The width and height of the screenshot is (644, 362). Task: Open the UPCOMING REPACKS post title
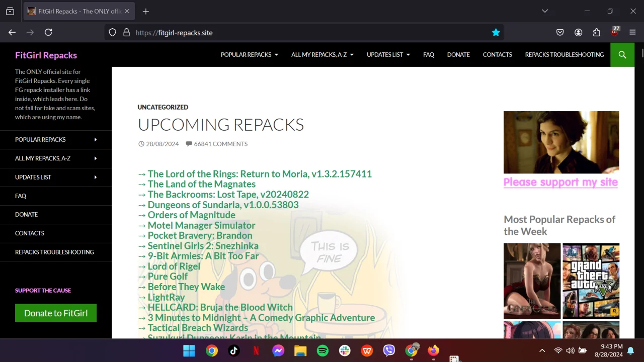[x=221, y=124]
